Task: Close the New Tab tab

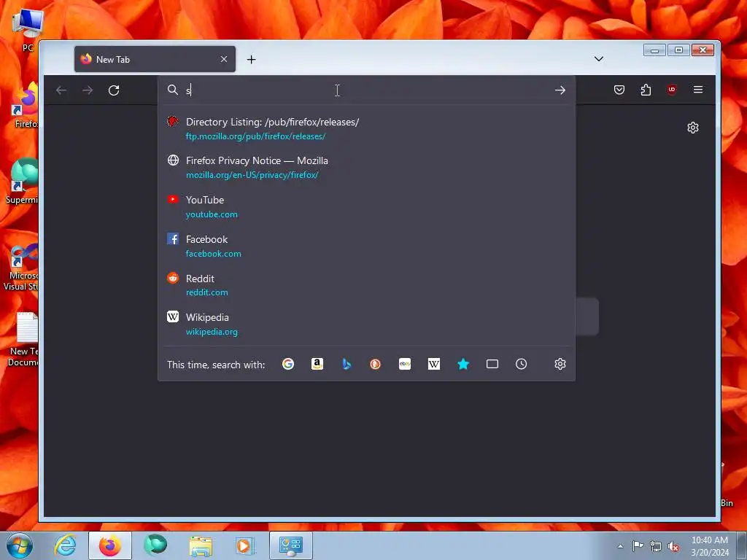Action: [x=224, y=59]
